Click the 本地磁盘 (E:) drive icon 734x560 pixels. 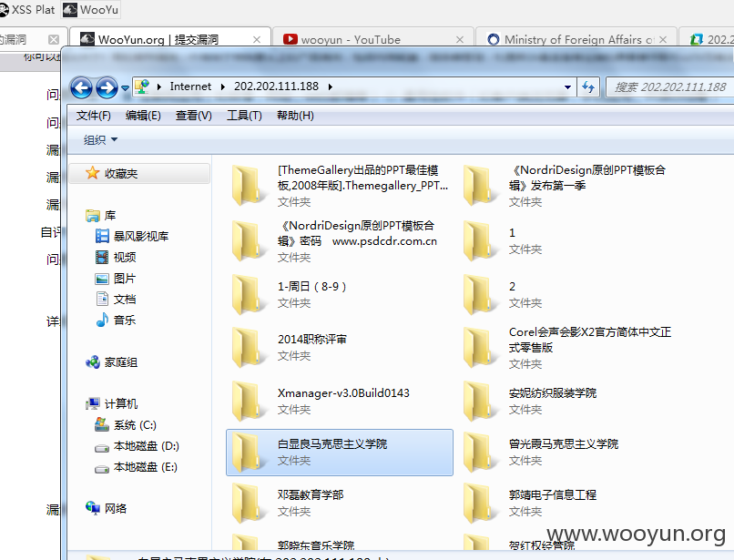point(102,468)
